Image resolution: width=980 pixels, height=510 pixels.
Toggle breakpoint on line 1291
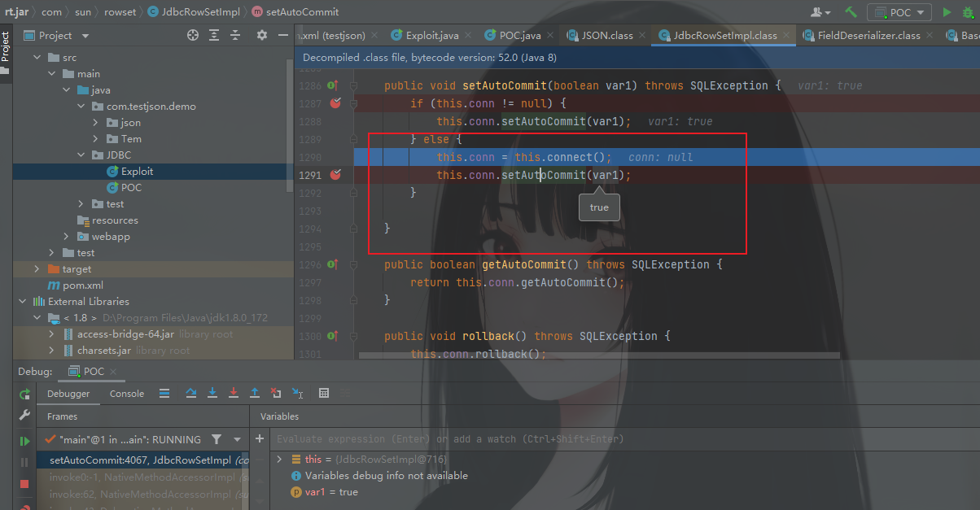click(x=335, y=175)
